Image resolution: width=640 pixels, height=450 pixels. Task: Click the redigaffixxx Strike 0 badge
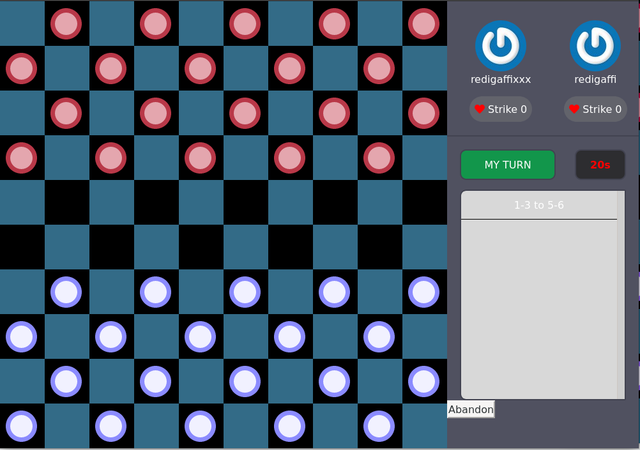[500, 109]
